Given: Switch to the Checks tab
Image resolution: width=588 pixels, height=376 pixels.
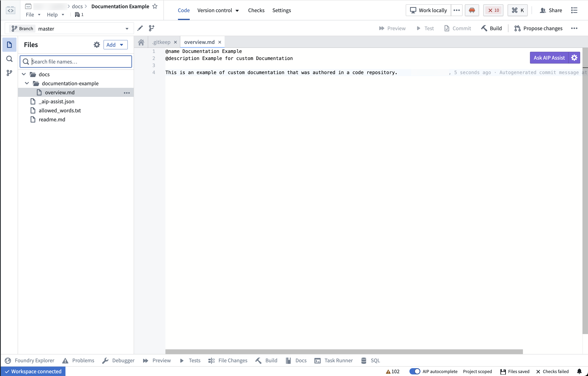Looking at the screenshot, I should click(x=256, y=10).
